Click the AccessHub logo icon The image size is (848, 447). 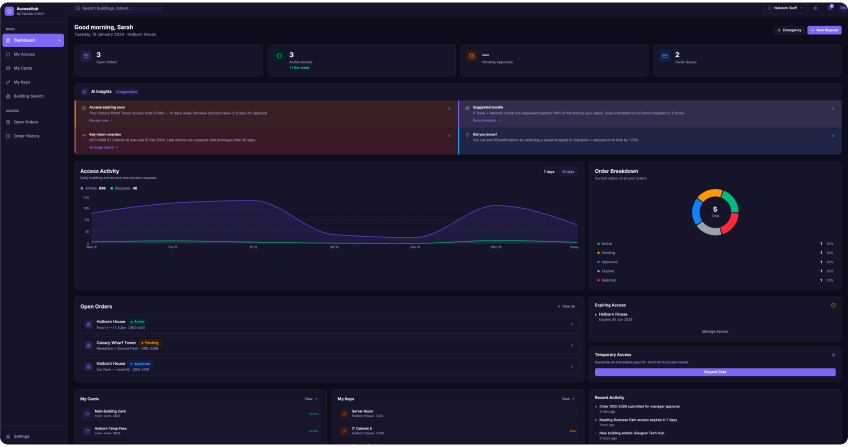point(9,11)
